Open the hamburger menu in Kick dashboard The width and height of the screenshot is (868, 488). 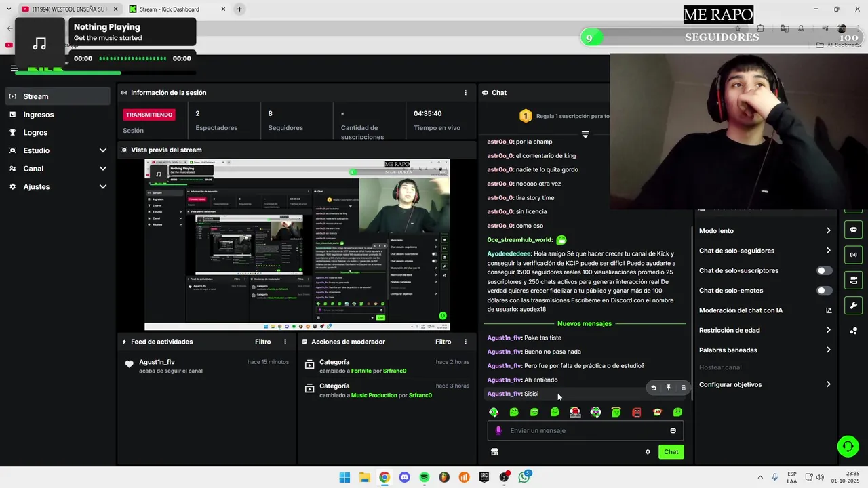pyautogui.click(x=14, y=68)
